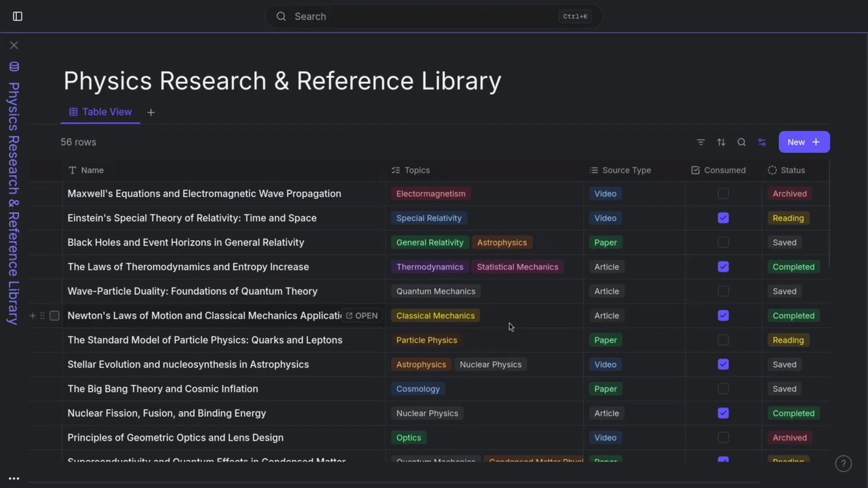Click the Topics column multi-select icon
This screenshot has width=868, height=488.
(x=396, y=170)
